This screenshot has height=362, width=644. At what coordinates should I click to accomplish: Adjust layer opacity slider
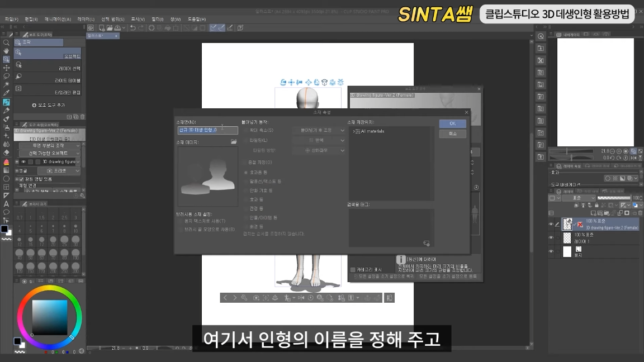(x=614, y=198)
